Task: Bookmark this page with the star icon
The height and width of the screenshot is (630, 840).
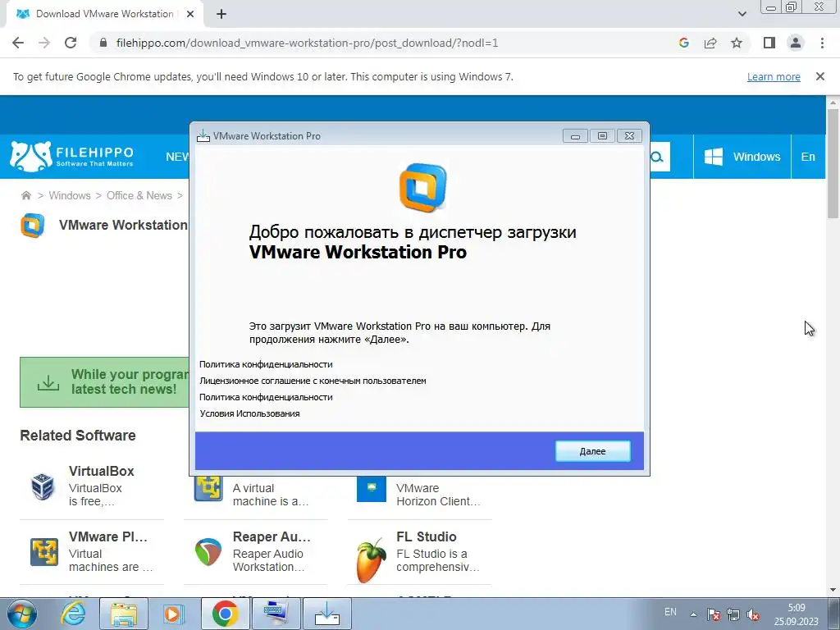Action: (x=737, y=43)
